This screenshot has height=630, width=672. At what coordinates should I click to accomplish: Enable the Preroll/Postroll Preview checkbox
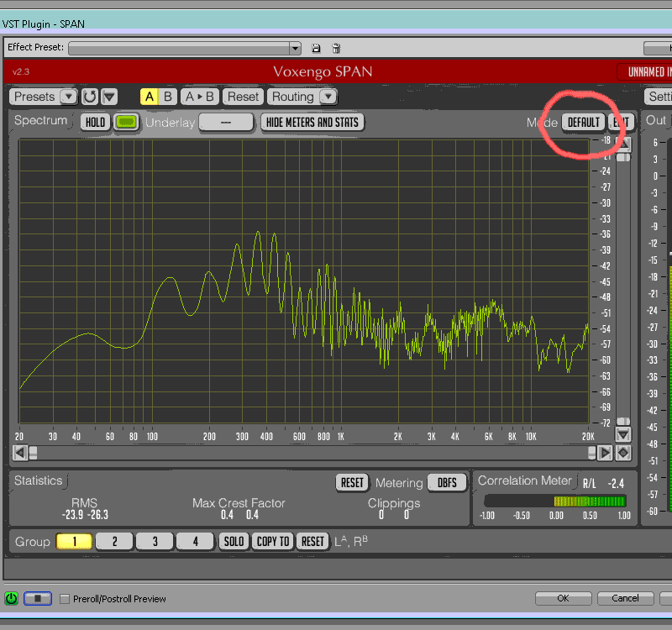coord(65,599)
